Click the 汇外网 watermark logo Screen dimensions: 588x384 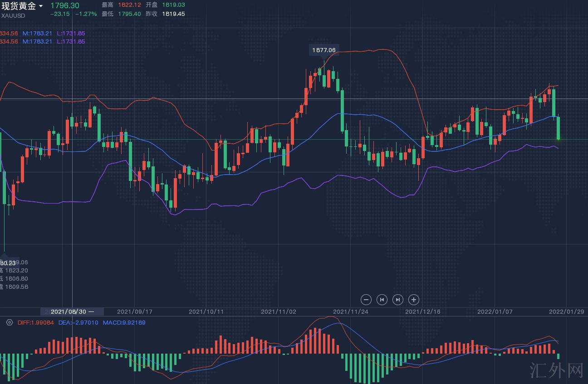tap(557, 370)
